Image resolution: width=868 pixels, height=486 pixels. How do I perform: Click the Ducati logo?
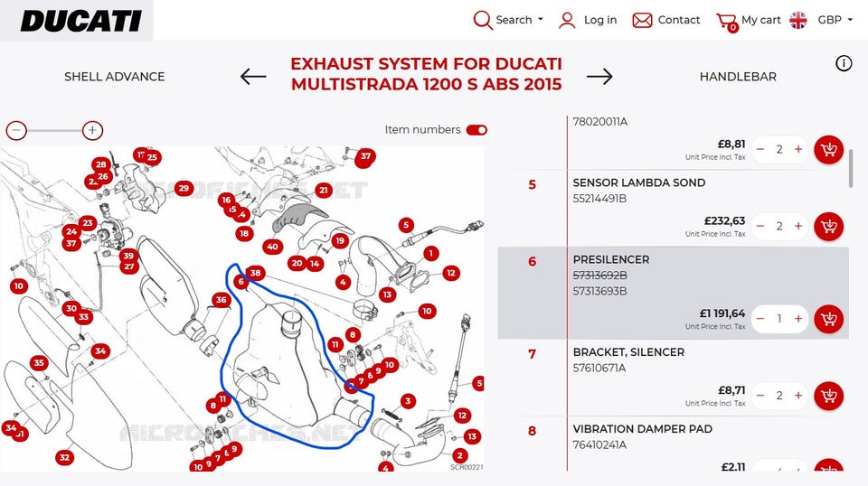coord(80,21)
